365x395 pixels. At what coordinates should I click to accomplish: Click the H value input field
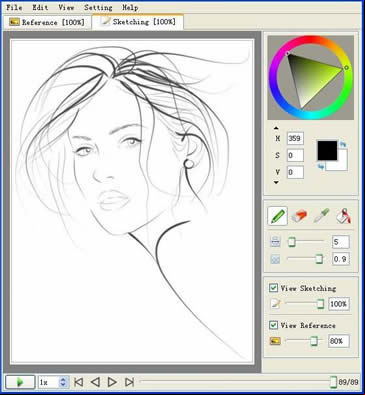[295, 138]
